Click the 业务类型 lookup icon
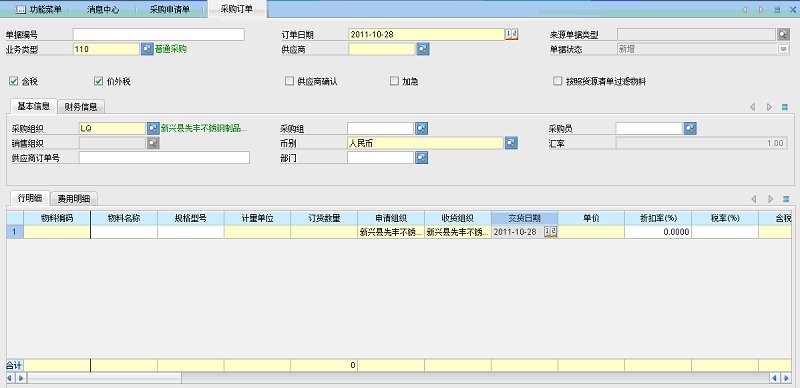This screenshot has height=388, width=800. pyautogui.click(x=147, y=49)
